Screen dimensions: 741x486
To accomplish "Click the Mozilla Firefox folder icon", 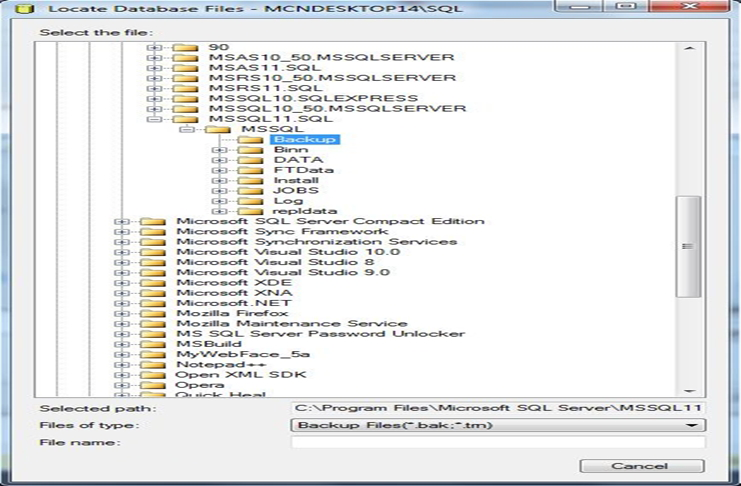I will coord(152,312).
